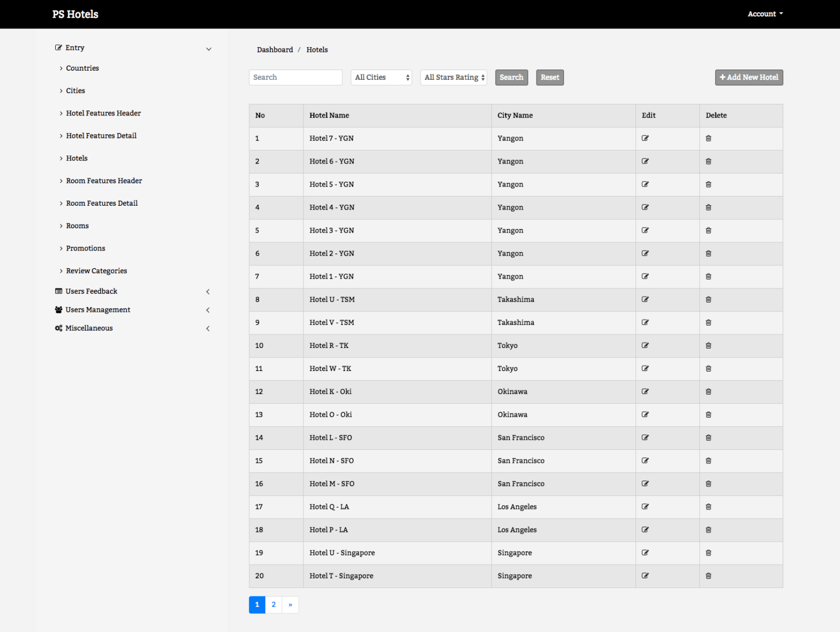Image resolution: width=840 pixels, height=632 pixels.
Task: Open the All Stars Rating dropdown
Action: [x=453, y=77]
